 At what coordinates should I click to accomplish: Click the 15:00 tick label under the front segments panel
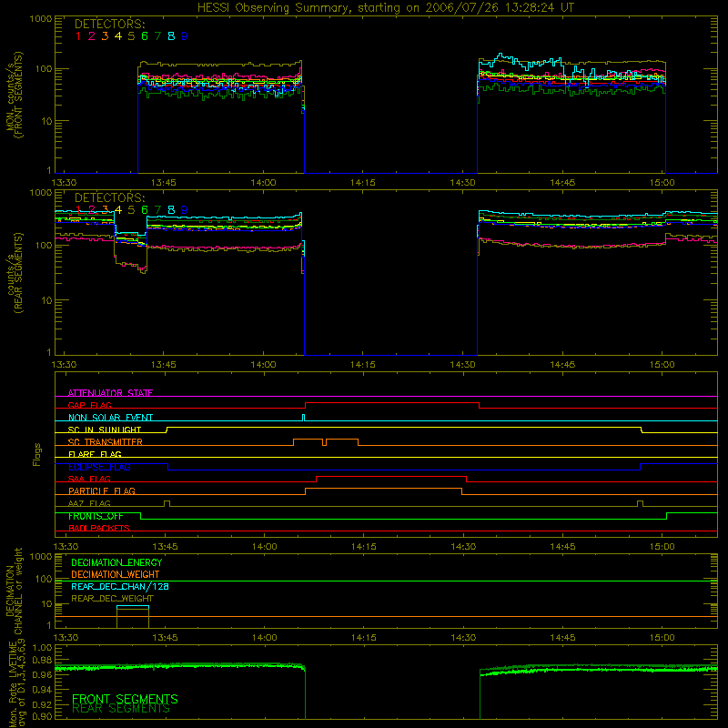(662, 183)
